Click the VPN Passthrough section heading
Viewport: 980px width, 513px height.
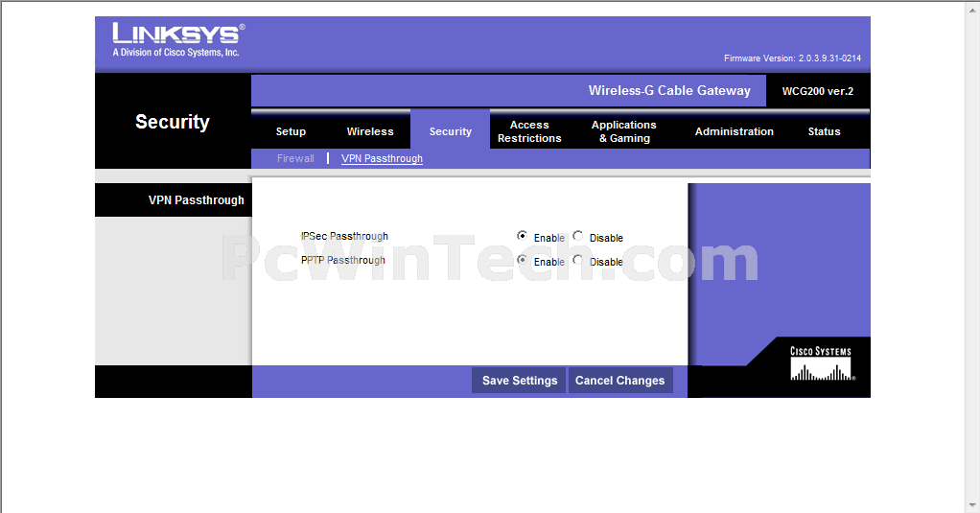point(197,200)
